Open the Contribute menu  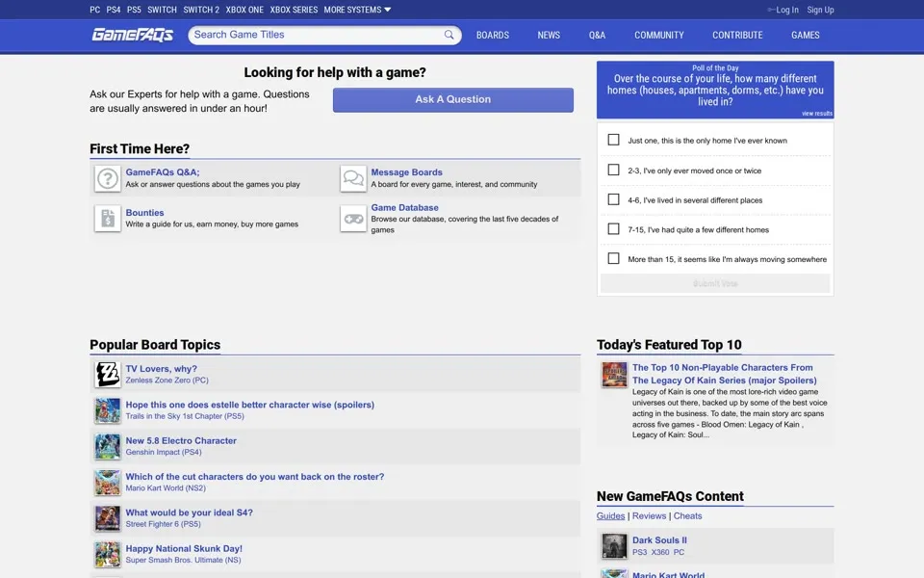(737, 36)
